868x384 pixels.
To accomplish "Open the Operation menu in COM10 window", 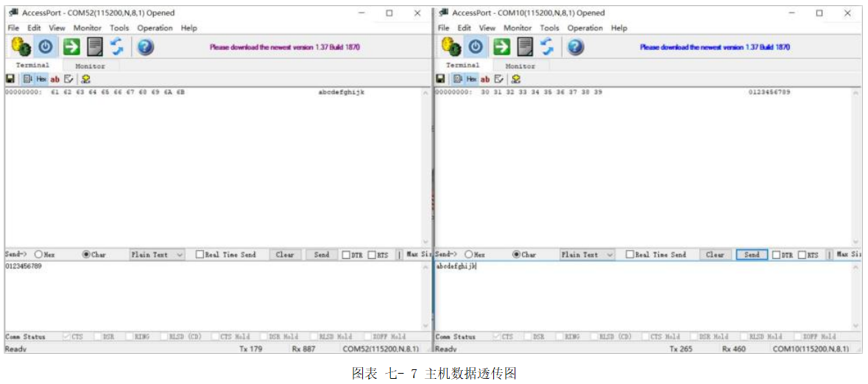I will (585, 28).
